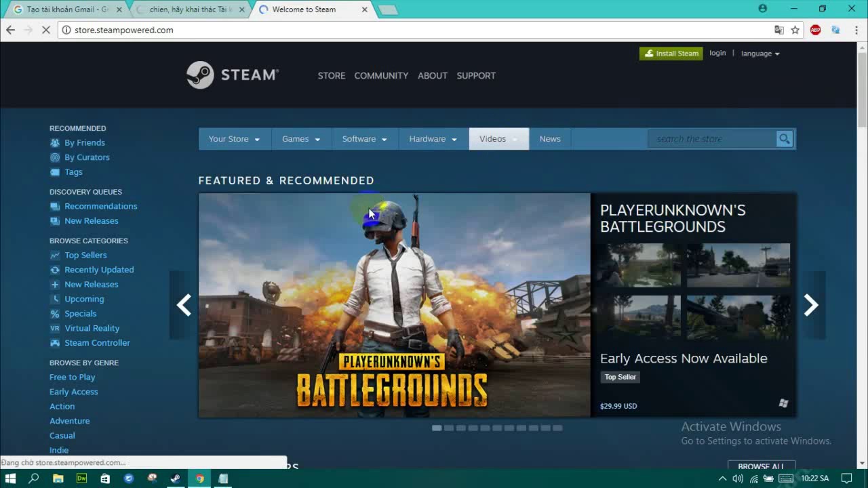Browse the Indie genre
This screenshot has width=868, height=488.
[x=59, y=450]
